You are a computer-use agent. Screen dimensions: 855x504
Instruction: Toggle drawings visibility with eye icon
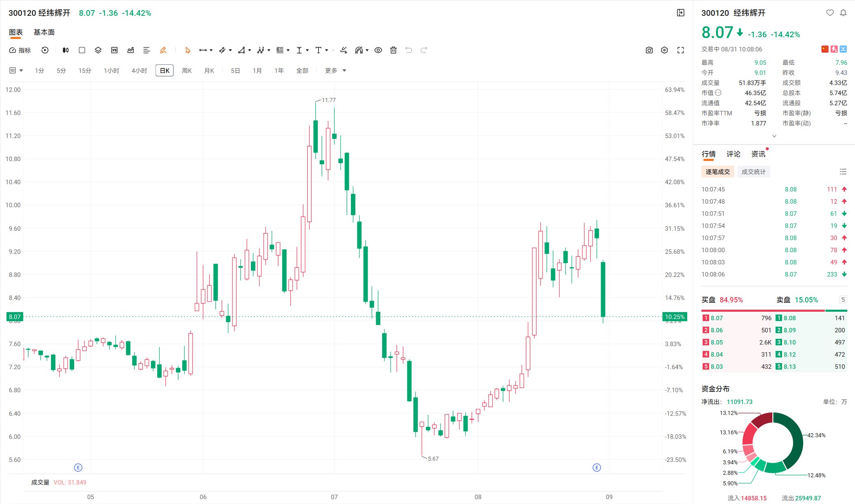point(378,50)
